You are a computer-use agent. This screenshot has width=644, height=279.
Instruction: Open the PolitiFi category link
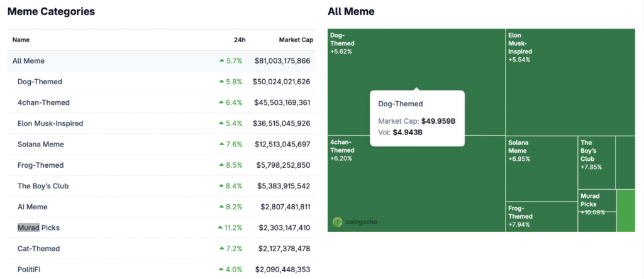click(29, 270)
